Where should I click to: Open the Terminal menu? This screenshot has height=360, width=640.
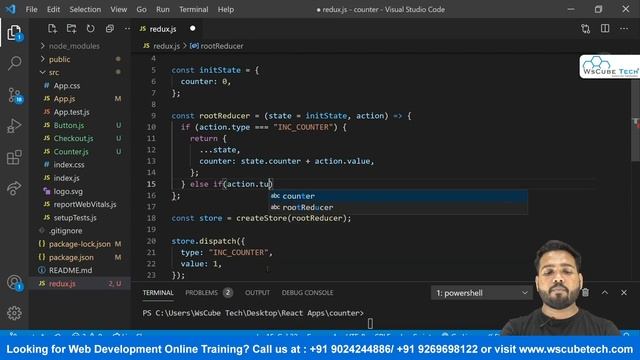point(193,9)
